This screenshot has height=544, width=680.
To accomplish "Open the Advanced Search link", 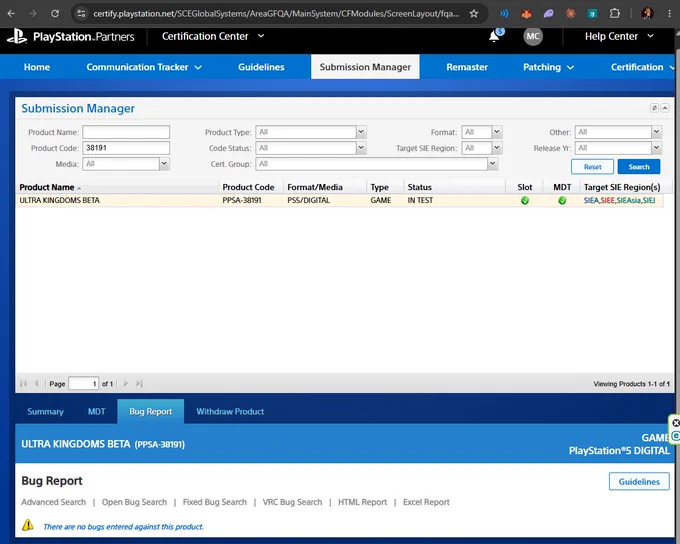I will pyautogui.click(x=54, y=502).
